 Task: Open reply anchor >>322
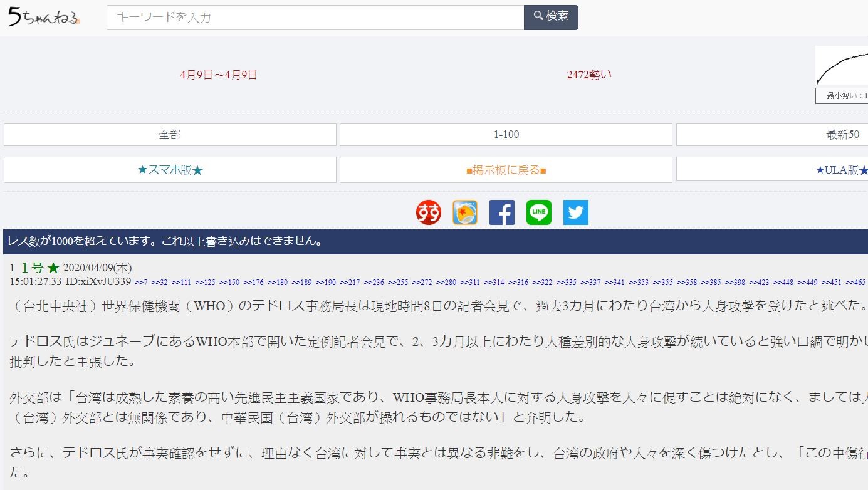[x=542, y=282]
